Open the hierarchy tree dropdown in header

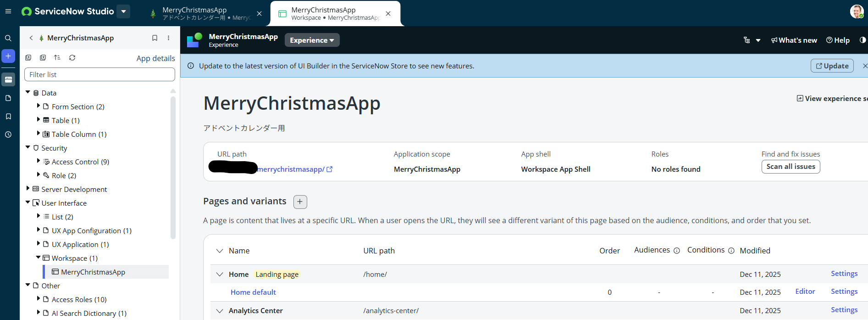[752, 40]
